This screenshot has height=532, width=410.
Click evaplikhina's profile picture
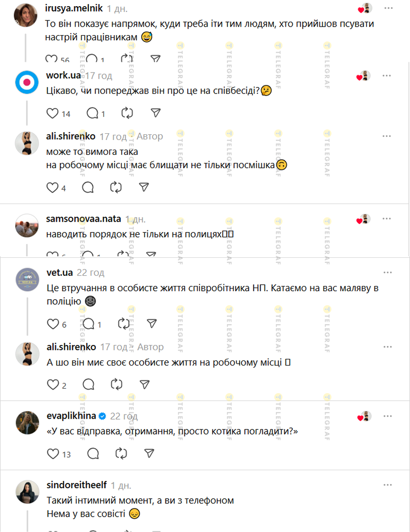pos(28,423)
